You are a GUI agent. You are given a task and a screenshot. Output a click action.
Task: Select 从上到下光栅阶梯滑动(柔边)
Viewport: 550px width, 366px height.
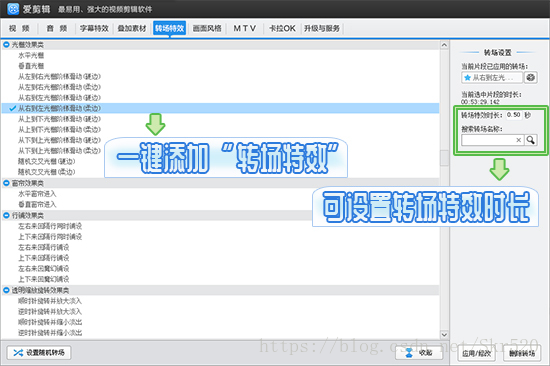(59, 129)
